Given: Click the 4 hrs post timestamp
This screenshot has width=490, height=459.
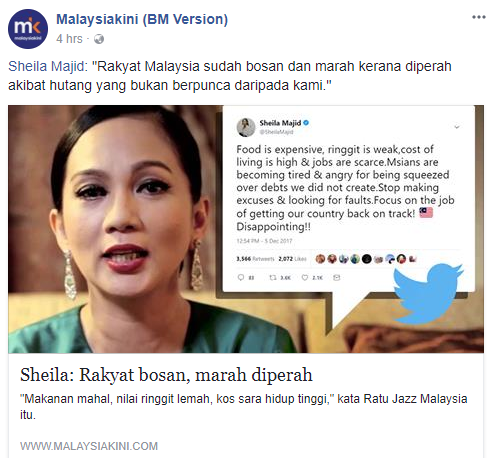Looking at the screenshot, I should [x=69, y=39].
